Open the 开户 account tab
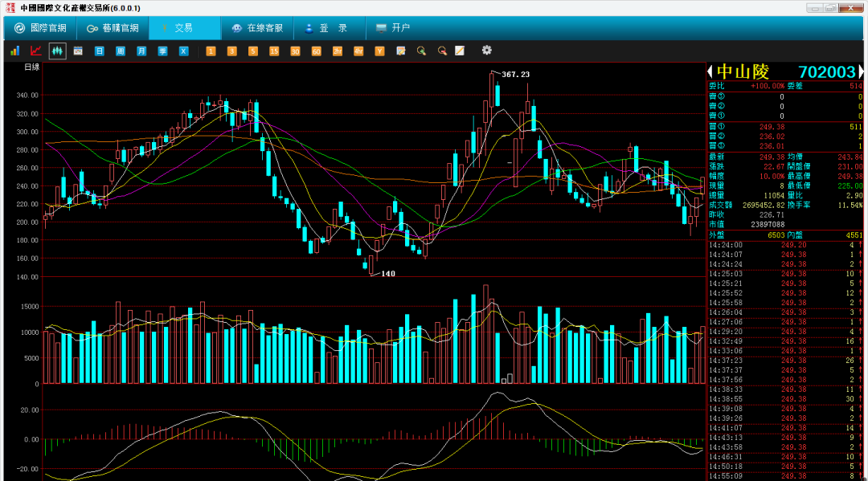The image size is (868, 481). [393, 27]
